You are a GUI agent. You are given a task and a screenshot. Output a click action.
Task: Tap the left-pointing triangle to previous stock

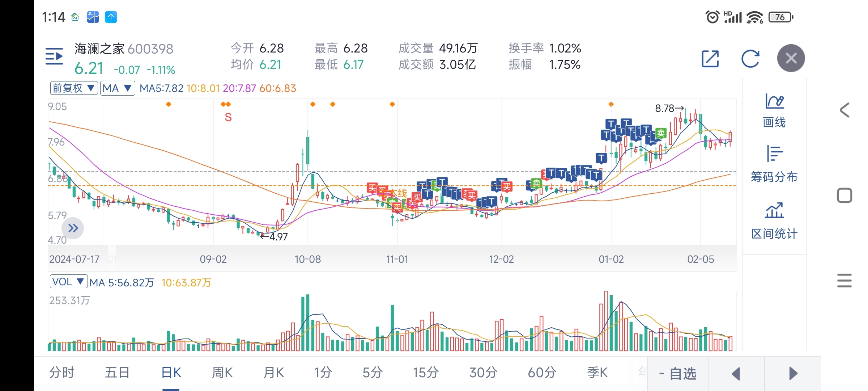[736, 374]
